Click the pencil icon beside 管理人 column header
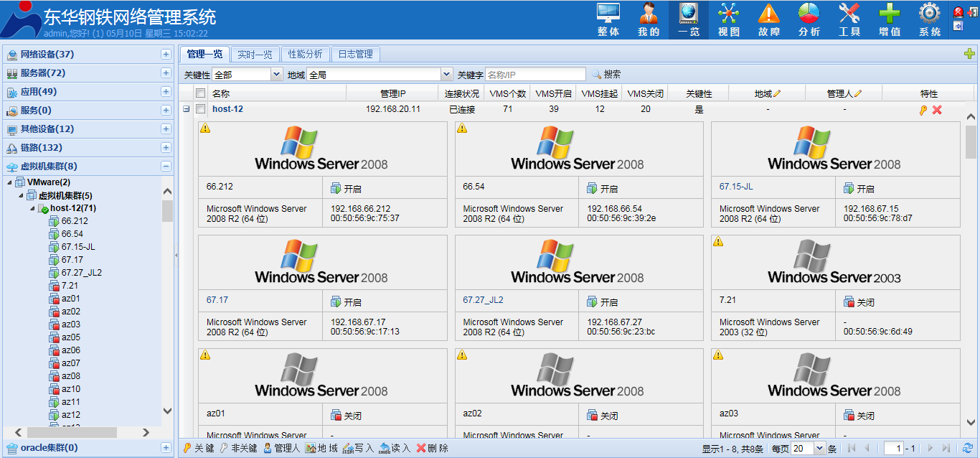Viewport: 980px width, 458px height. 857,93
